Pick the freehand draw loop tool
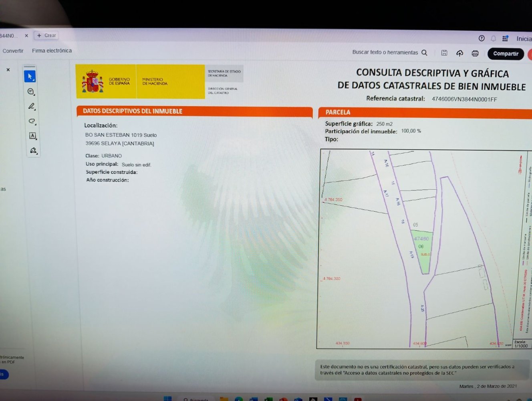The image size is (532, 401). pos(32,121)
